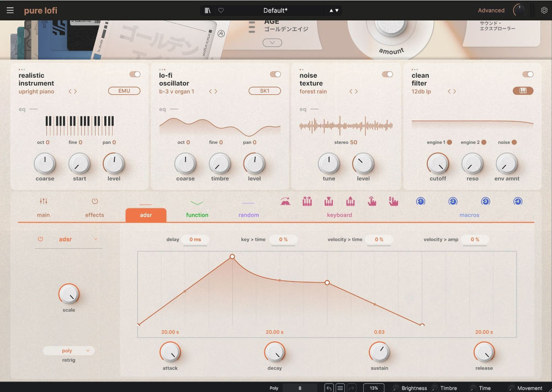Toggle the realistic instrument engine on/off
The image size is (552, 392).
click(x=135, y=74)
